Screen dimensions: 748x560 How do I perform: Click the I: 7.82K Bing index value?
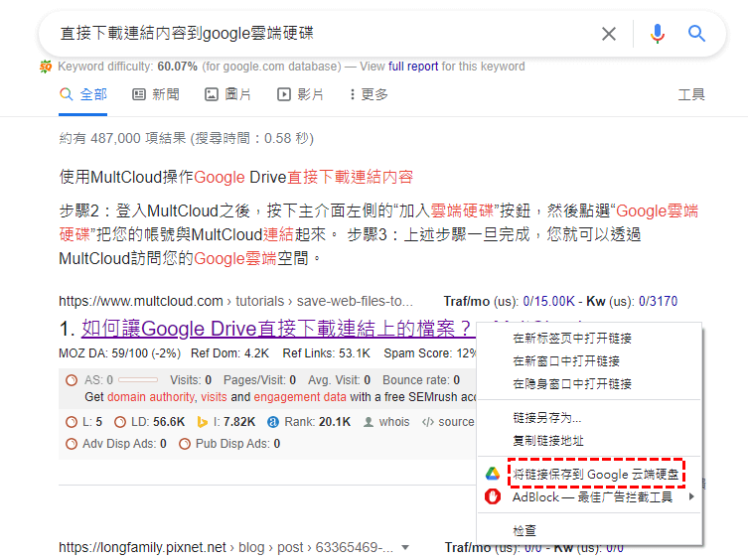[x=234, y=422]
